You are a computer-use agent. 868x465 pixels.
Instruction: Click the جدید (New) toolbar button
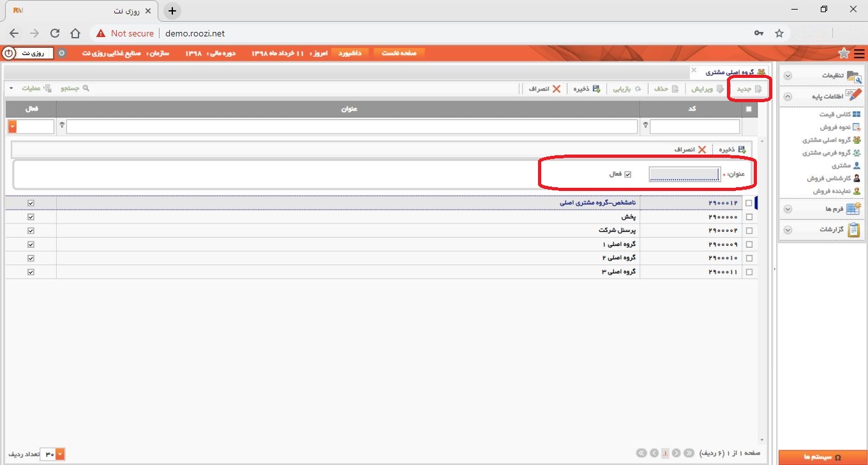[x=749, y=89]
